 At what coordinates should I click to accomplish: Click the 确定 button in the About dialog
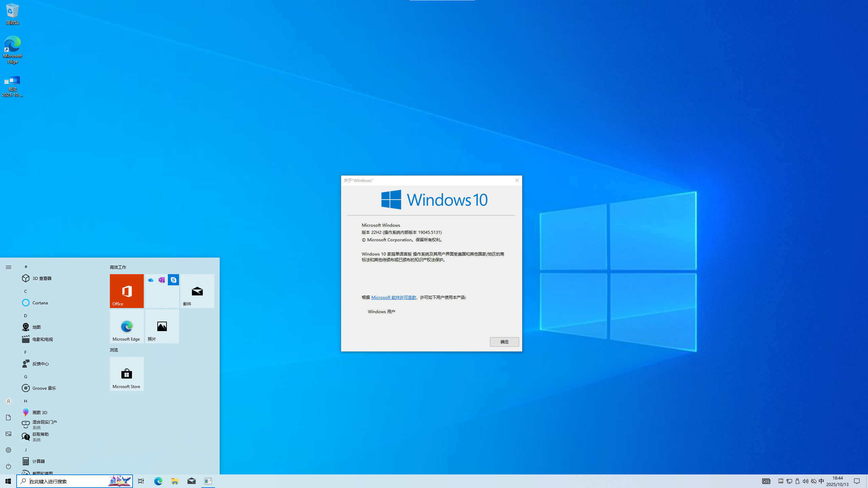coord(504,342)
